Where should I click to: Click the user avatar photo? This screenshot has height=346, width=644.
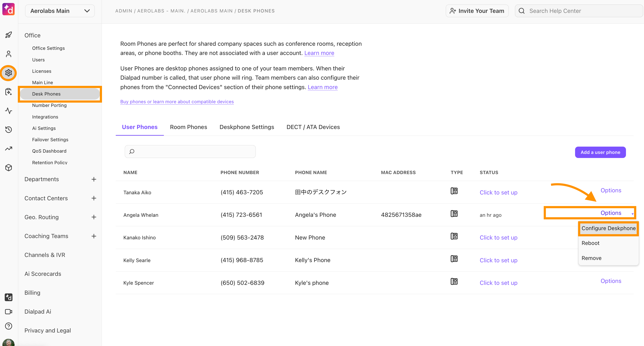[9, 343]
